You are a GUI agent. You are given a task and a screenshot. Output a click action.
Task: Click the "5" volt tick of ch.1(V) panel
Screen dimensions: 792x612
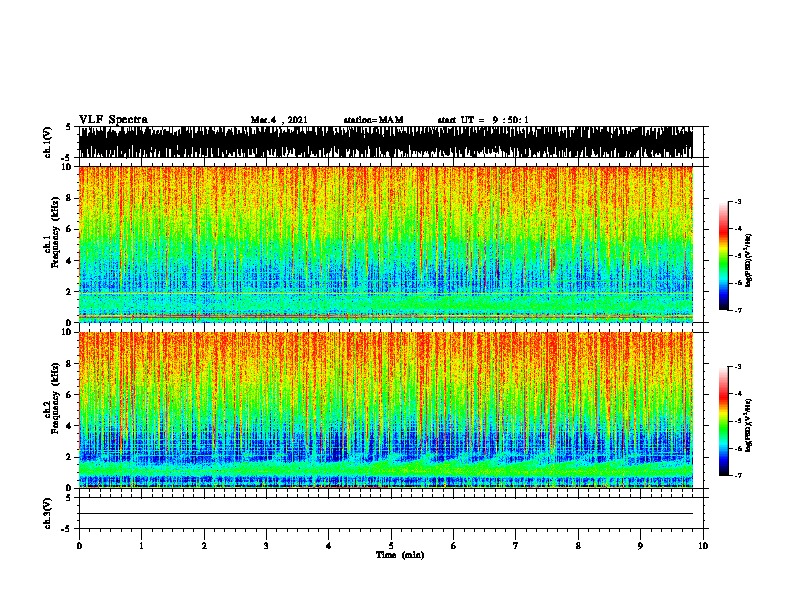tap(68, 127)
